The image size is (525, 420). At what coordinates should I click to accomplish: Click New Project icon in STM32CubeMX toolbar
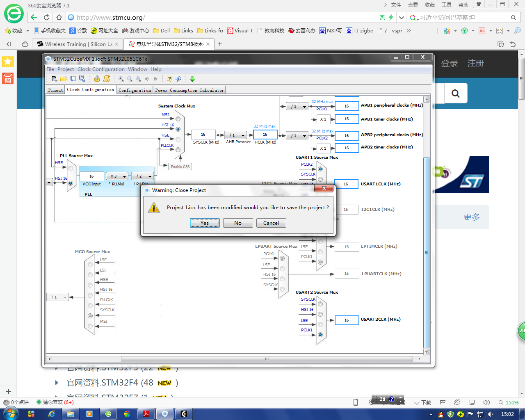[55, 79]
